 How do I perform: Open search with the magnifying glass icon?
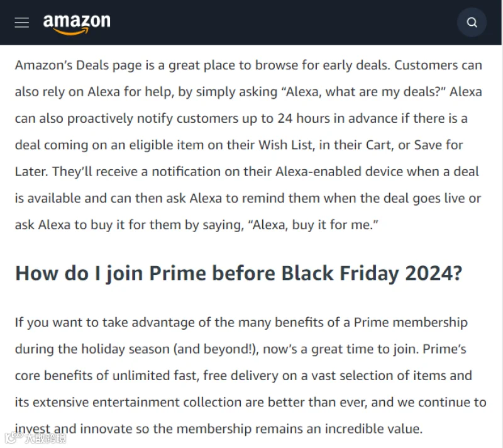tap(472, 23)
